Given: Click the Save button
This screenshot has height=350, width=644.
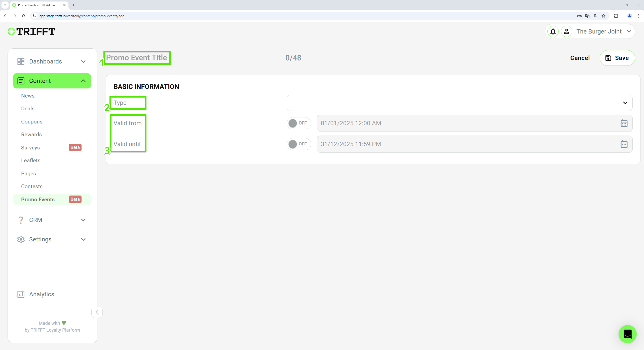Looking at the screenshot, I should click(617, 57).
